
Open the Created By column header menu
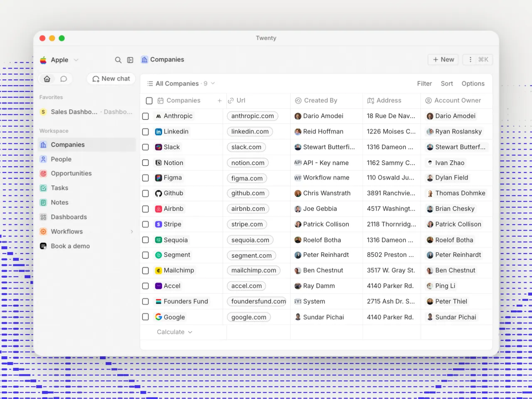tap(326, 101)
